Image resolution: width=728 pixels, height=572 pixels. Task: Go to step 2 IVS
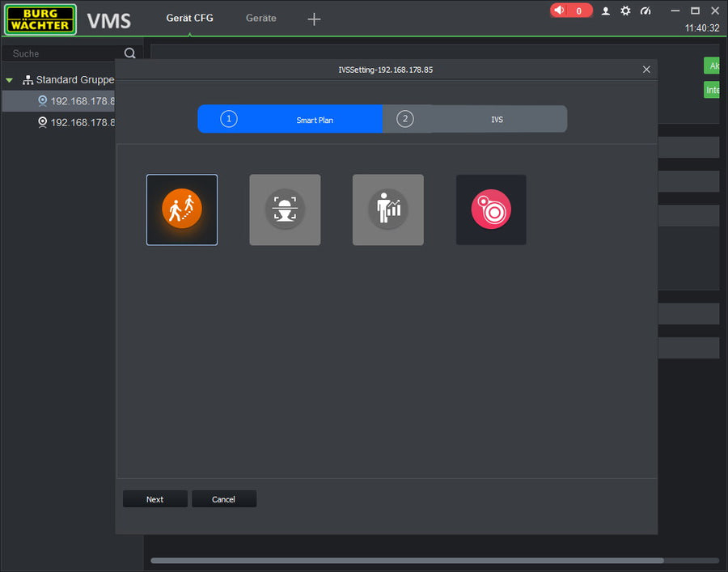[476, 119]
